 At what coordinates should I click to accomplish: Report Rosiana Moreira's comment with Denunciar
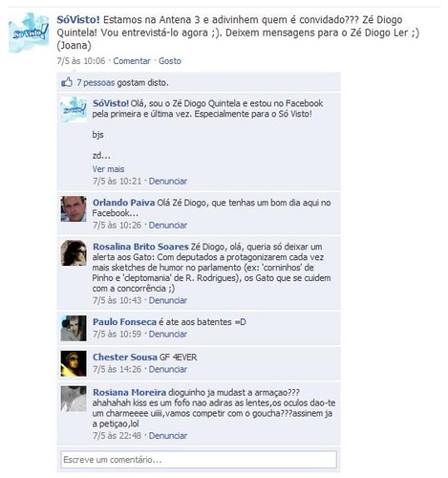[x=168, y=436]
